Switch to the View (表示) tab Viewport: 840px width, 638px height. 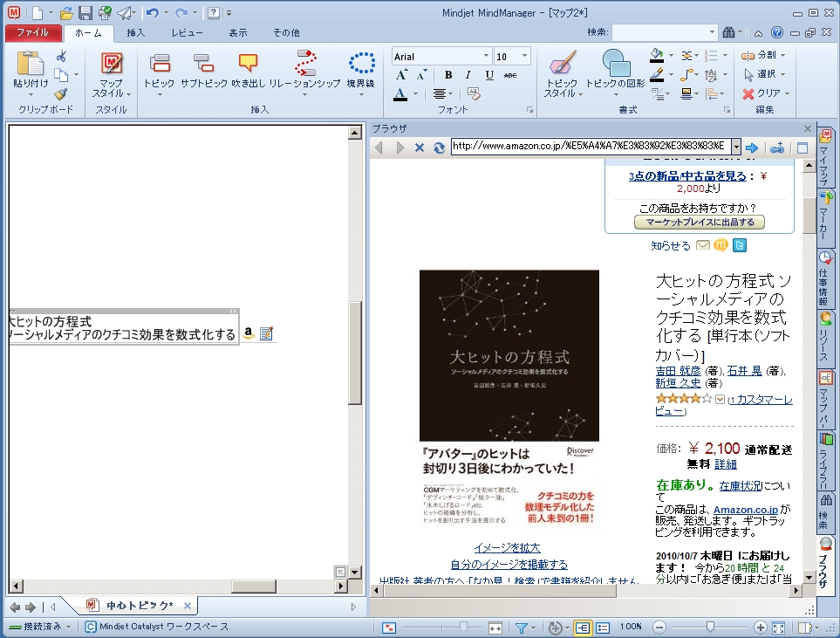coord(238,32)
